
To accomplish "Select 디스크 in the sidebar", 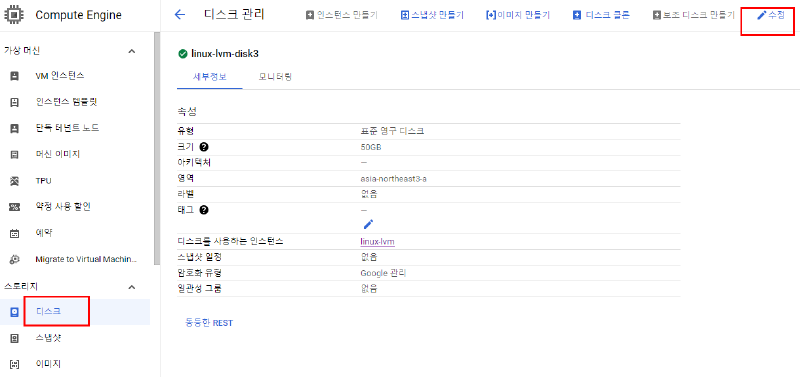I will 75,312.
